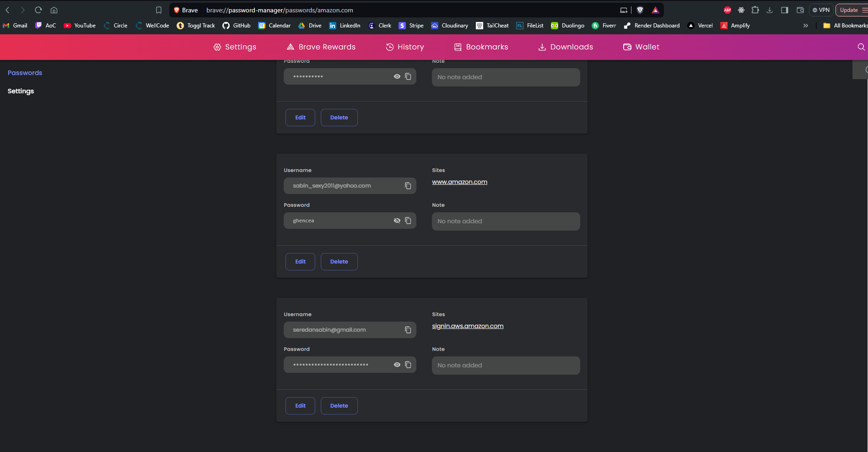This screenshot has width=868, height=452.
Task: Bookmark this page using the address bar icon
Action: pos(159,10)
